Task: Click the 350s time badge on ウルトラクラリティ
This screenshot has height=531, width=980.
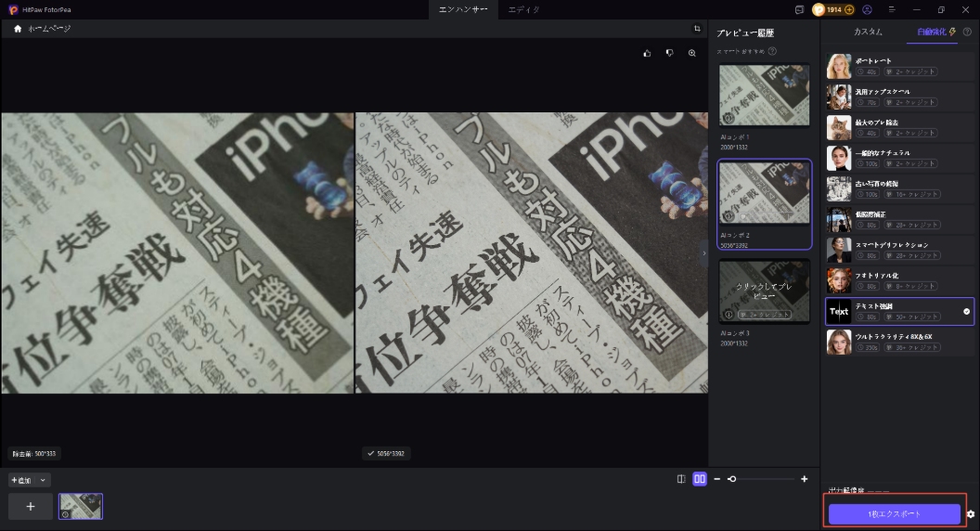Action: tap(868, 347)
